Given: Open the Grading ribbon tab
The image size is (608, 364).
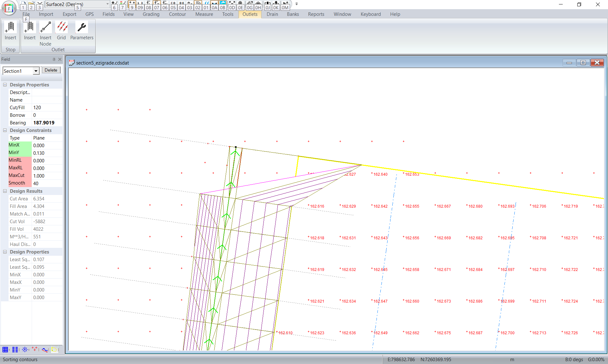Looking at the screenshot, I should (151, 14).
